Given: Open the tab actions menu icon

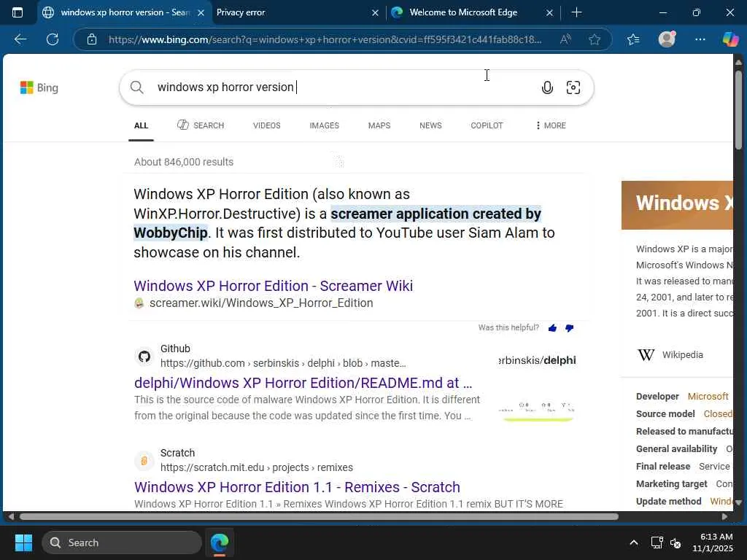Looking at the screenshot, I should (x=18, y=12).
